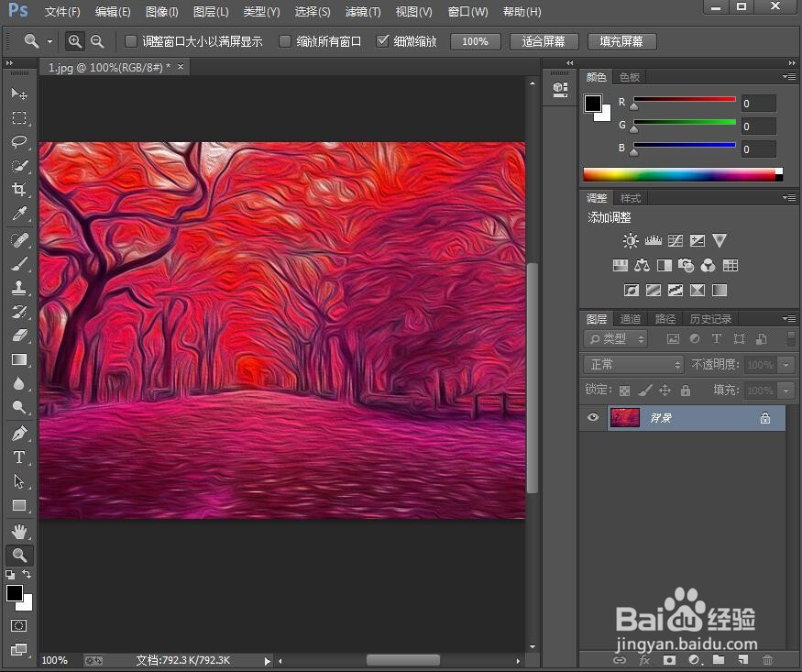Toggle lock position
802x672 pixels.
665,391
